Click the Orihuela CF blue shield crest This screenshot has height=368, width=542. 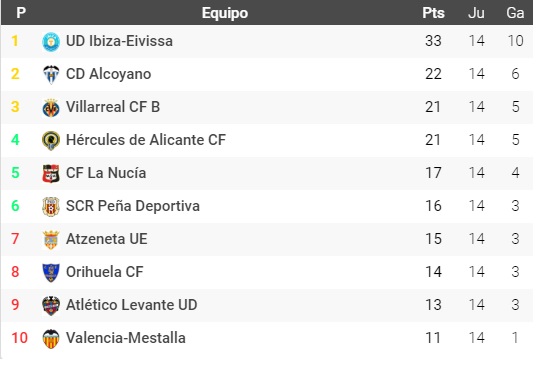[x=51, y=272]
